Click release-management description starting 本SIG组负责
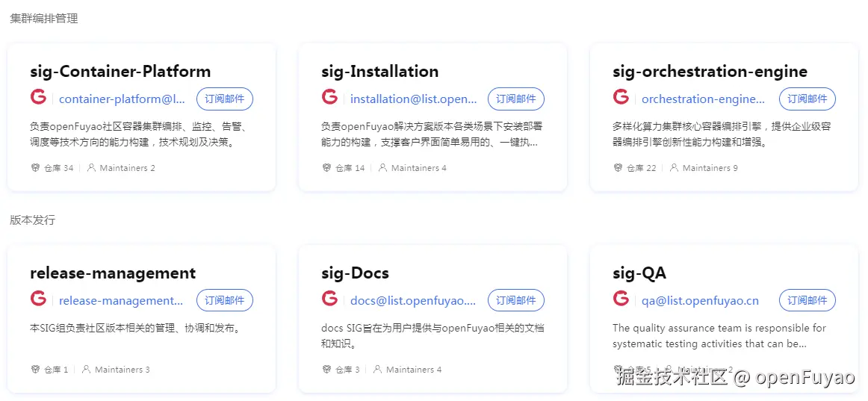Screen dimensions: 868x401 point(135,328)
